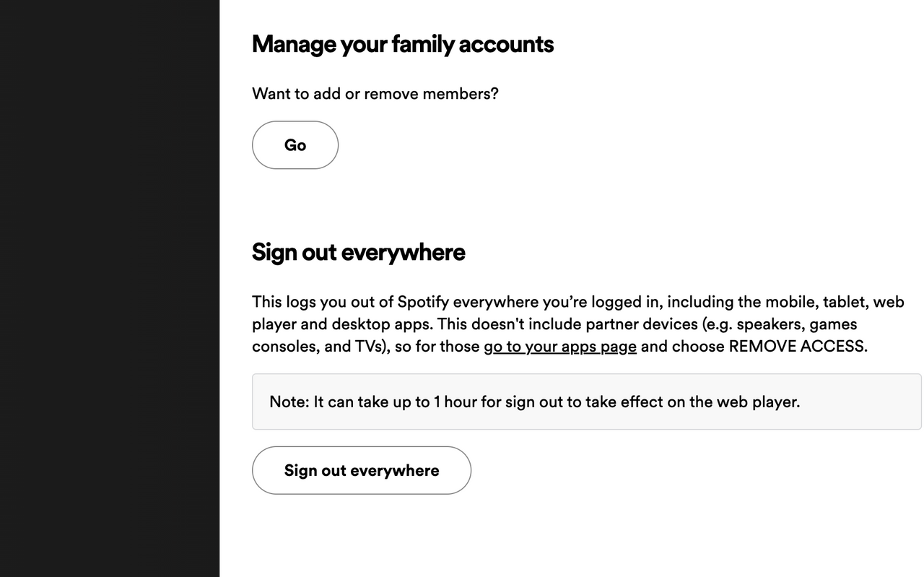The height and width of the screenshot is (577, 924).
Task: Open the "go to your apps page" link
Action: 559,347
